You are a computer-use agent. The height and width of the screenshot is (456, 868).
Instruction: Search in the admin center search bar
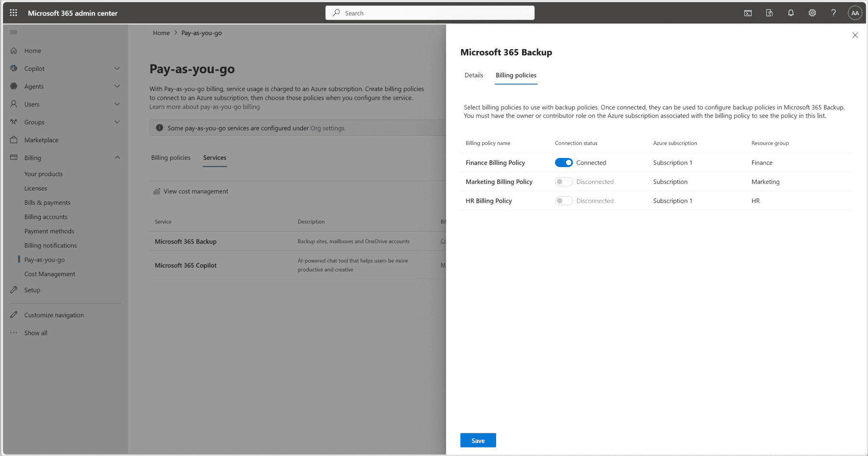[430, 13]
